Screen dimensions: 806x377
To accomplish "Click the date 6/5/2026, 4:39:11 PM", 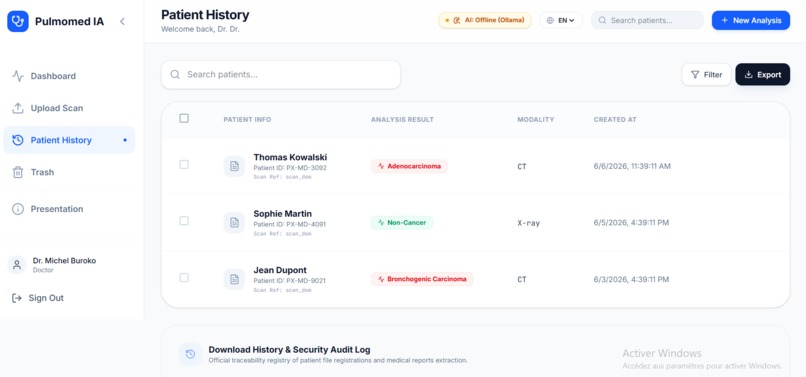I will (631, 223).
